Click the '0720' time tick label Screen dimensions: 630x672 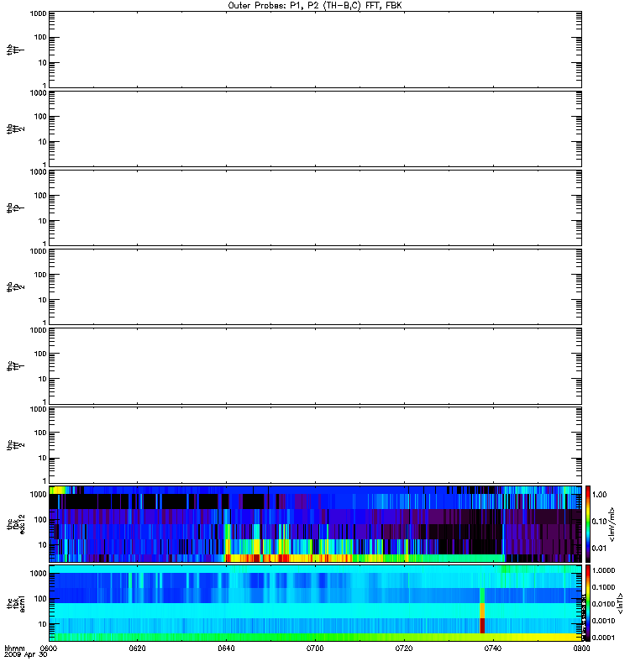[x=404, y=648]
